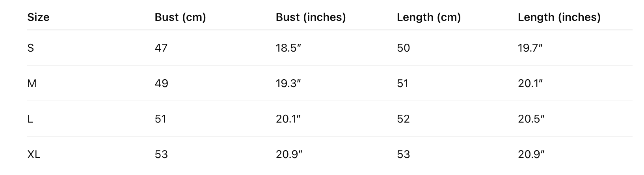Image resolution: width=644 pixels, height=175 pixels.
Task: Select the L size row label
Action: point(30,119)
